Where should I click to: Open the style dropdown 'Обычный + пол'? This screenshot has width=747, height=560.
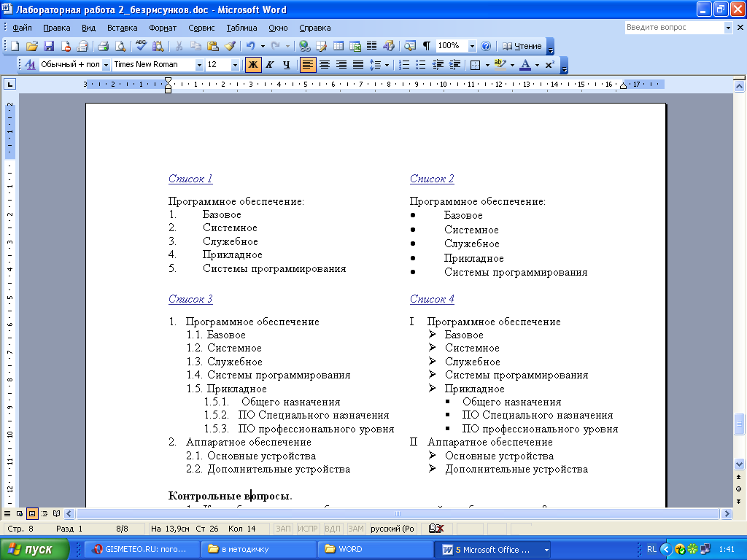point(107,65)
